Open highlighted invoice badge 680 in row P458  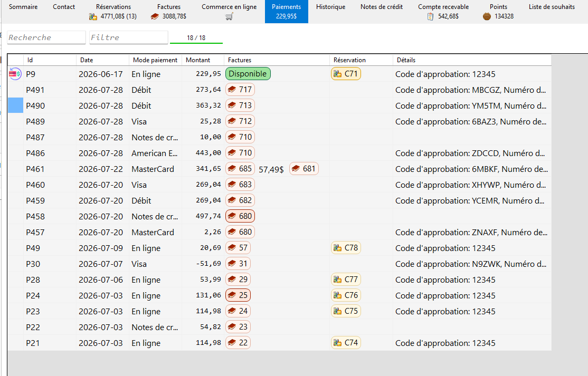point(240,216)
